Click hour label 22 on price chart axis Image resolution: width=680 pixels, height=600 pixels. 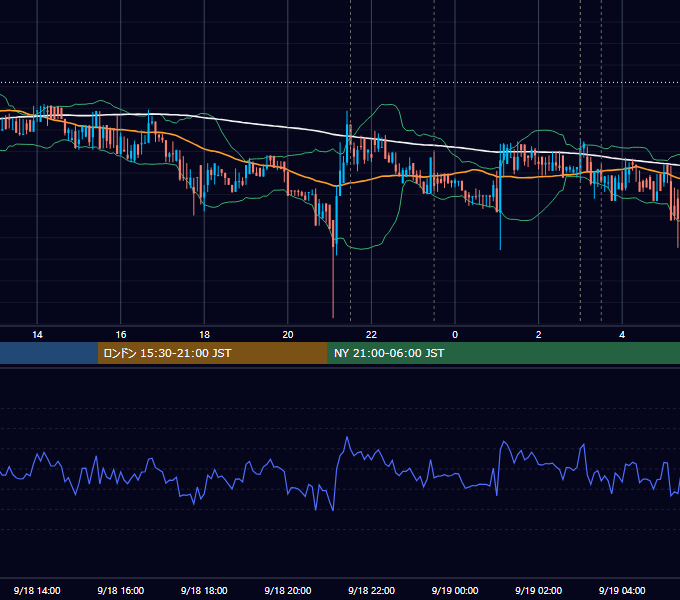pyautogui.click(x=371, y=335)
